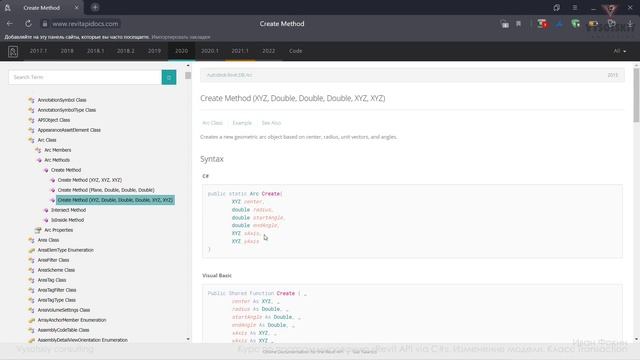Image resolution: width=640 pixels, height=360 pixels.
Task: Click the tree panel scrollbar down arrow
Action: 188,339
